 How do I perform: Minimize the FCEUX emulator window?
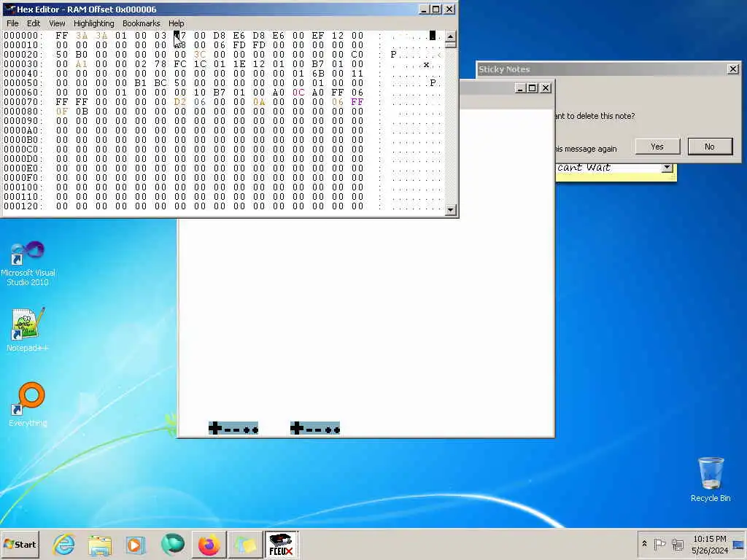pyautogui.click(x=519, y=88)
